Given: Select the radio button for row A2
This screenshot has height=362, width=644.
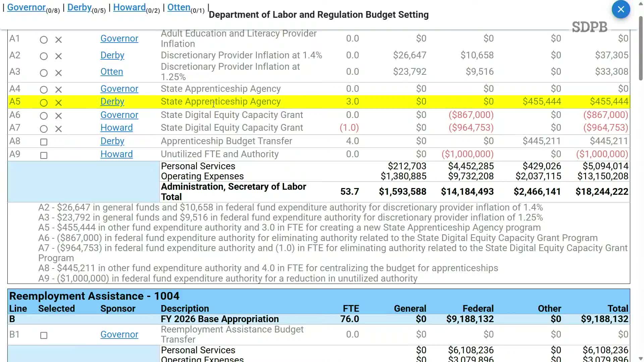Looking at the screenshot, I should [44, 56].
